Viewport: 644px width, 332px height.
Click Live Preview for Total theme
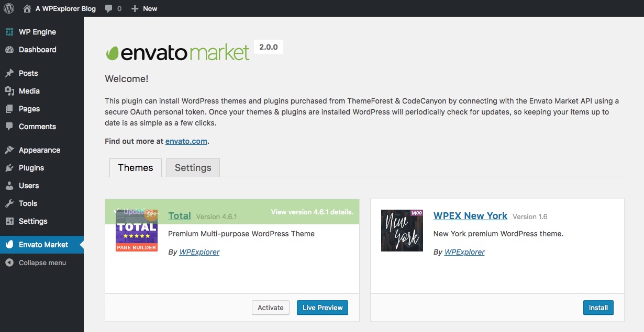click(323, 307)
